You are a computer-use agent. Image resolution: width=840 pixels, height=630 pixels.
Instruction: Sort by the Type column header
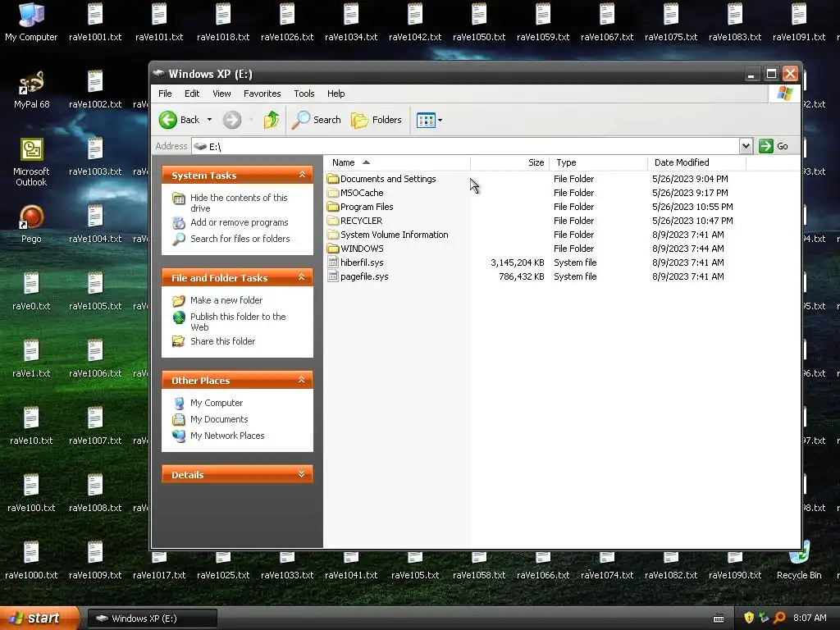pos(598,162)
